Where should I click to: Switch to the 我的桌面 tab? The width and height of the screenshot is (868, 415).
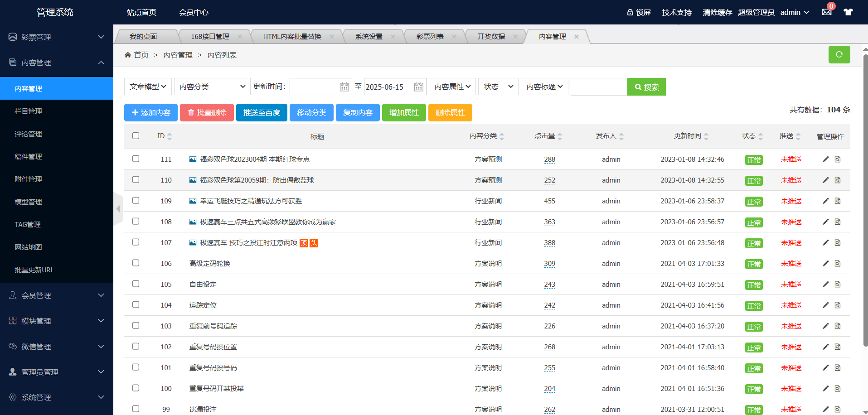[x=143, y=36]
